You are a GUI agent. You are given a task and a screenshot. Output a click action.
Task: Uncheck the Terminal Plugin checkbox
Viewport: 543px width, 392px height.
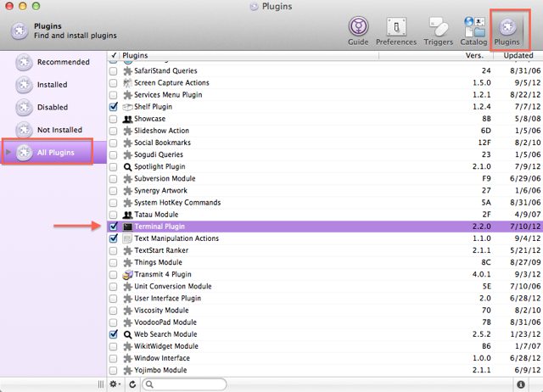(x=113, y=227)
